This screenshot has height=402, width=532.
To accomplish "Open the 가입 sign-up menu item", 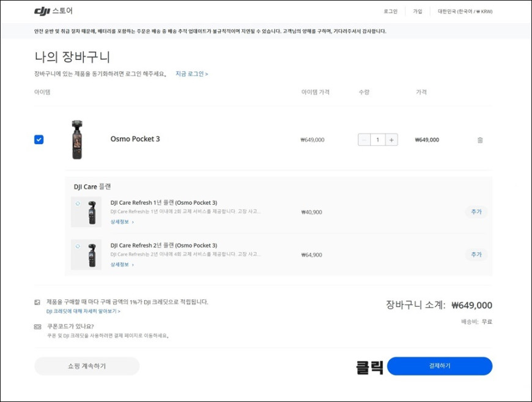I will click(417, 11).
